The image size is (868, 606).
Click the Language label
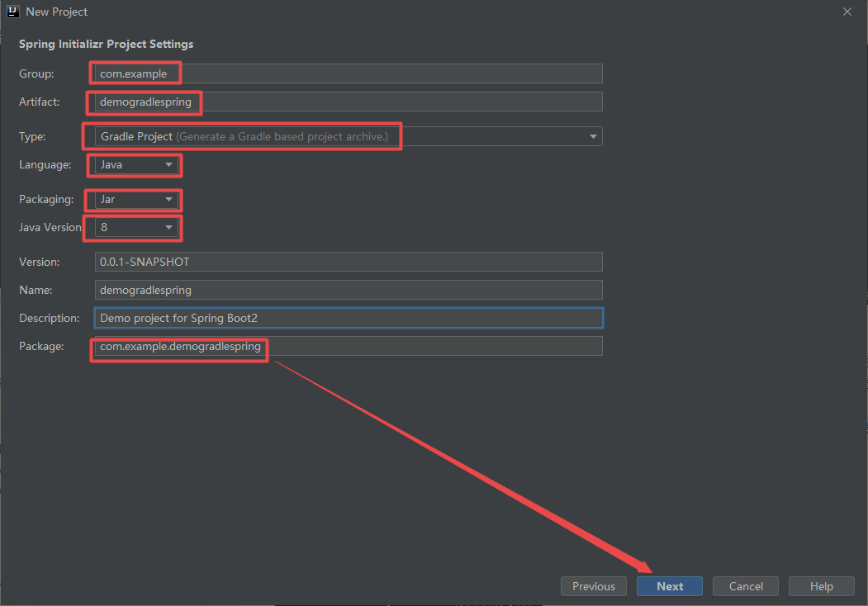click(45, 165)
